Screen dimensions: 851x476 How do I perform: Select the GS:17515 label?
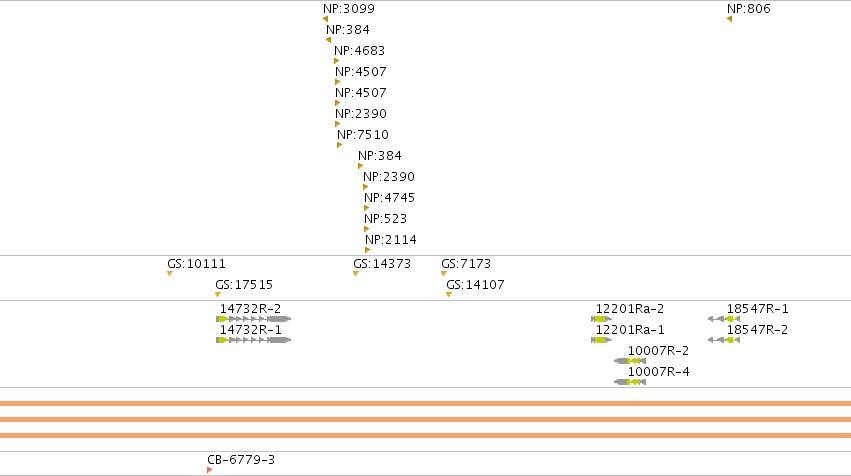pyautogui.click(x=244, y=285)
